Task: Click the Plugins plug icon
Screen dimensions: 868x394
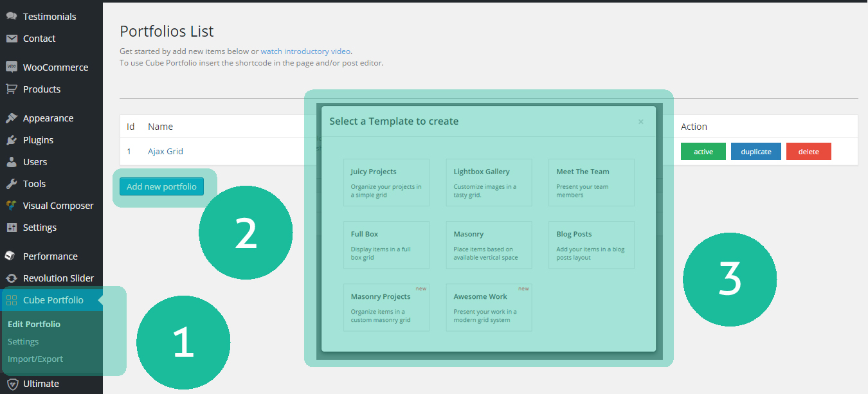Action: 12,140
